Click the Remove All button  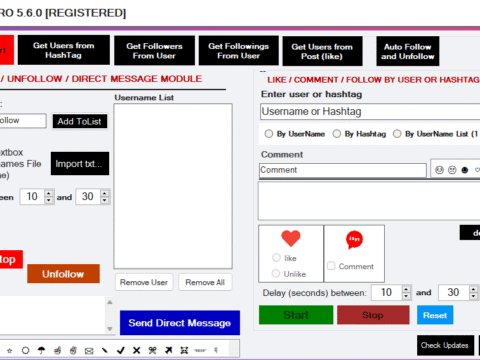pyautogui.click(x=205, y=282)
